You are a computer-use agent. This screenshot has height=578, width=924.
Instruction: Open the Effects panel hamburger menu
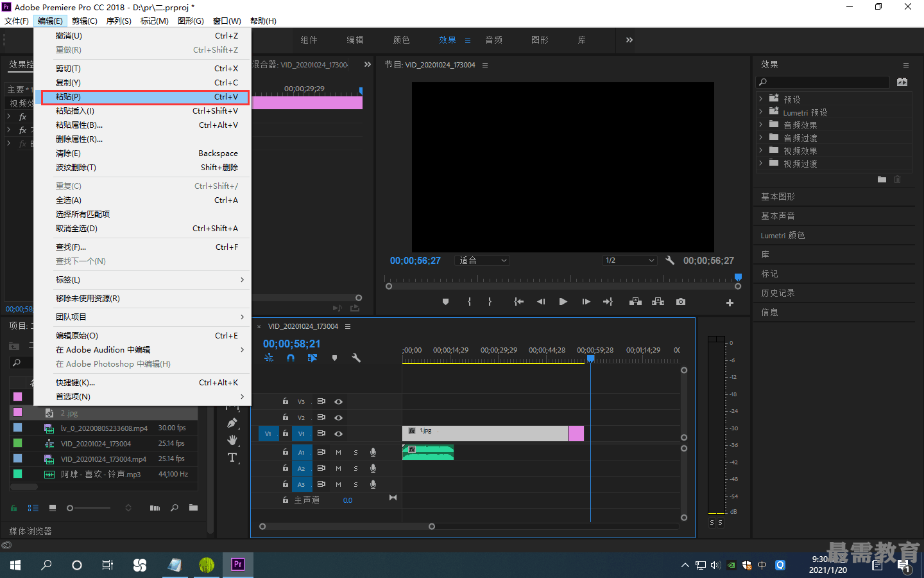point(906,65)
